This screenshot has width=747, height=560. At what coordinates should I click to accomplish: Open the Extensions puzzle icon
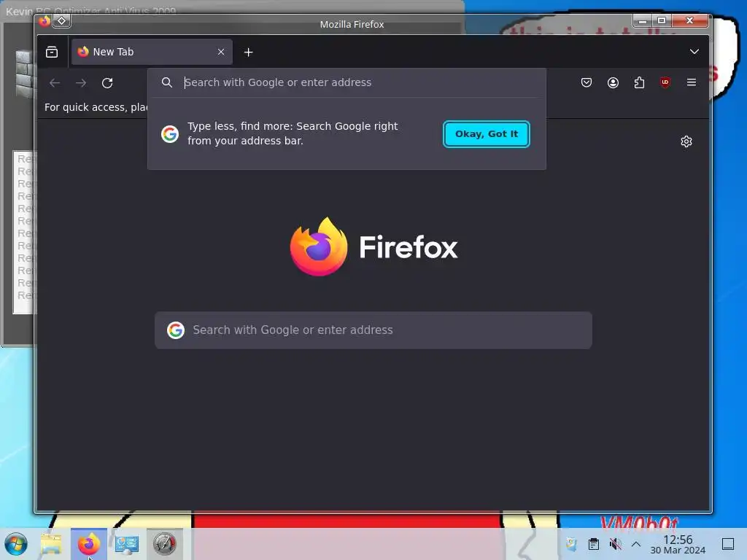click(x=639, y=82)
